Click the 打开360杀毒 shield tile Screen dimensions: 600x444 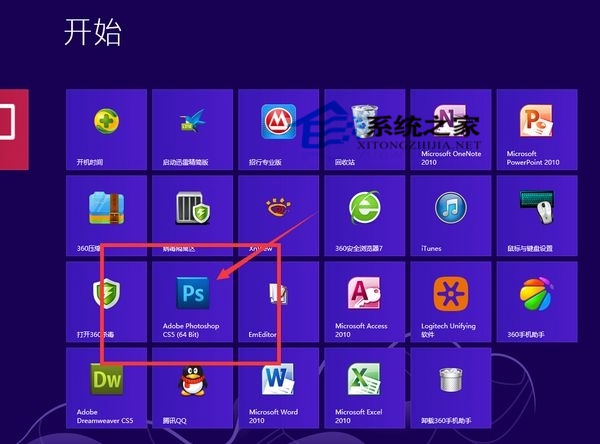106,300
